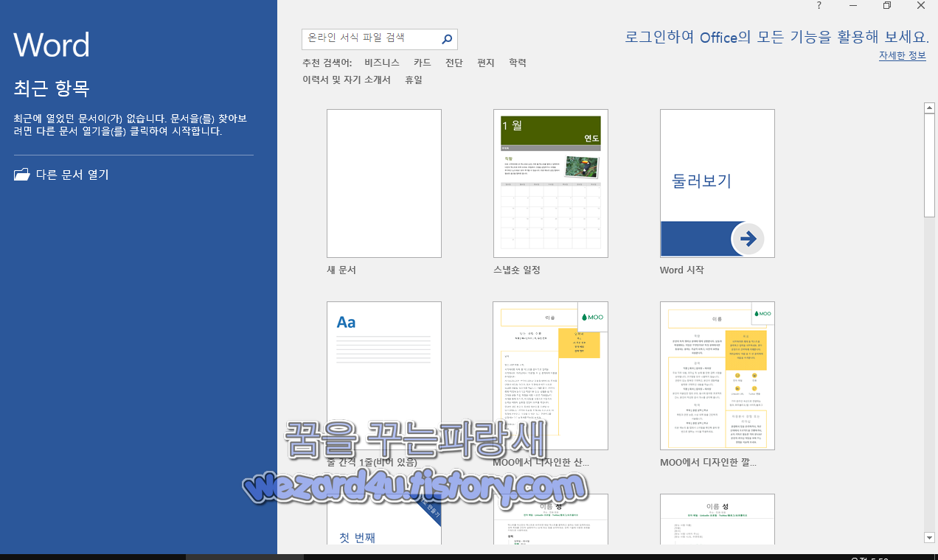
Task: Select the 휴일 suggested search
Action: click(x=414, y=80)
